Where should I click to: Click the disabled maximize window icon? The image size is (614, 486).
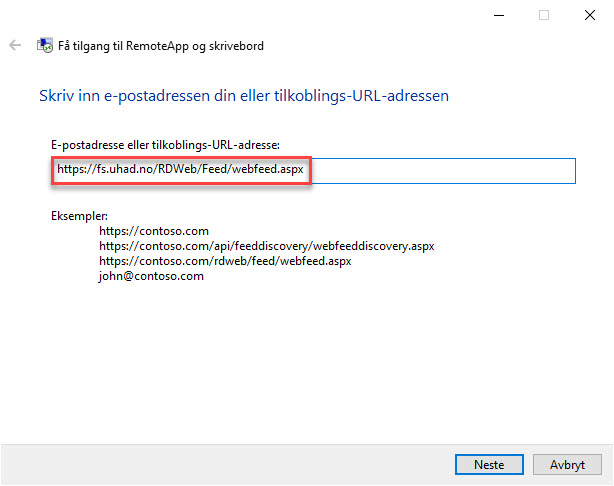[544, 15]
